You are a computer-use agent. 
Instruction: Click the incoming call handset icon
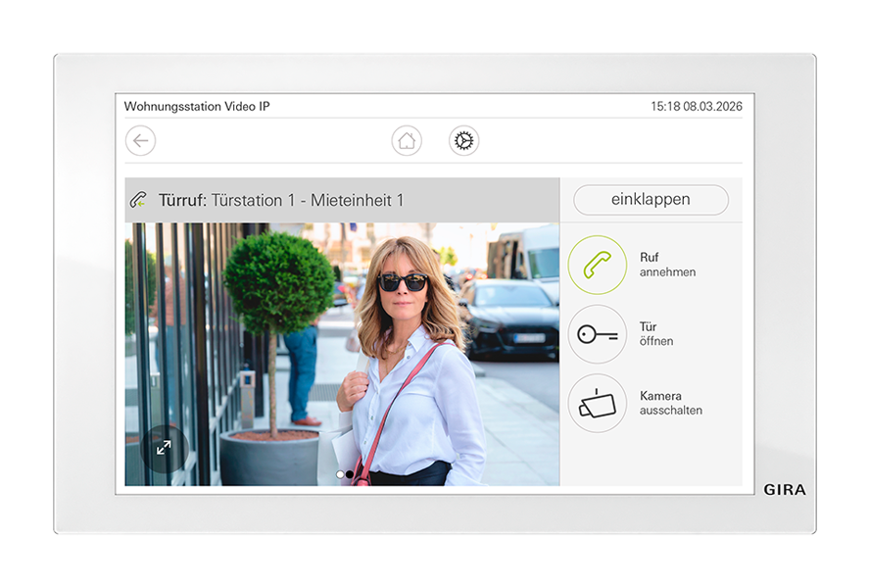click(x=139, y=200)
